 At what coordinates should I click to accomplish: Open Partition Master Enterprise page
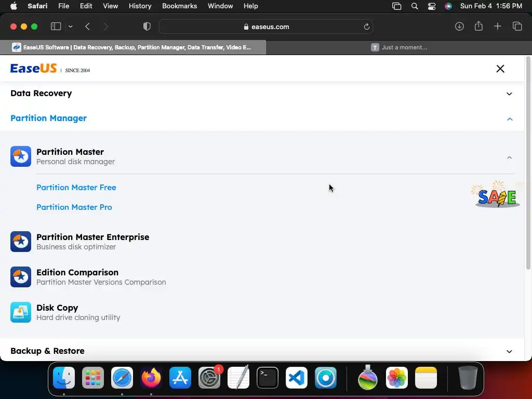[x=92, y=237]
